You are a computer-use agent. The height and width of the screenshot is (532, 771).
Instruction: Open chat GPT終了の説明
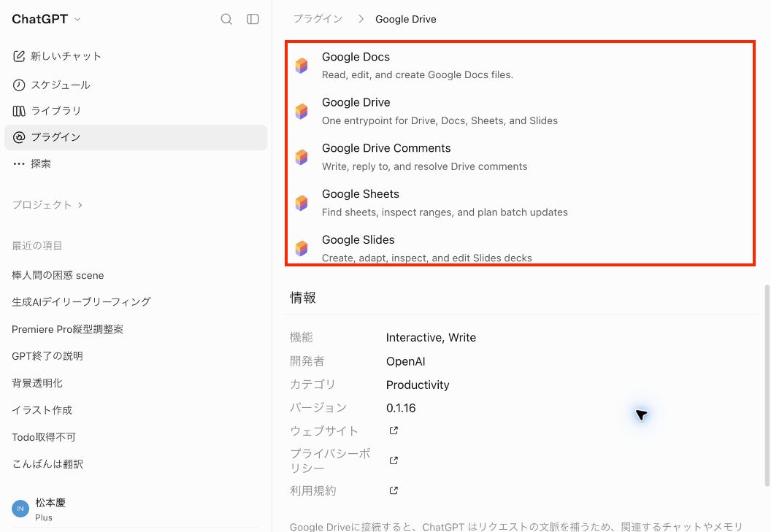tap(47, 356)
